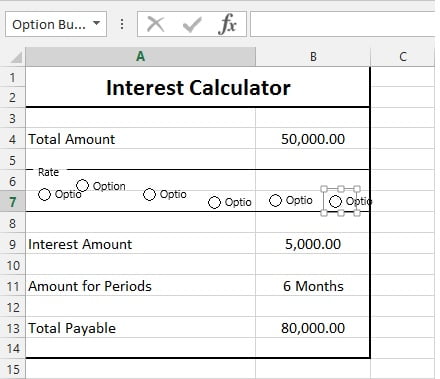Select row 6 header
Viewport: 440px width, 379px height.
[x=13, y=181]
